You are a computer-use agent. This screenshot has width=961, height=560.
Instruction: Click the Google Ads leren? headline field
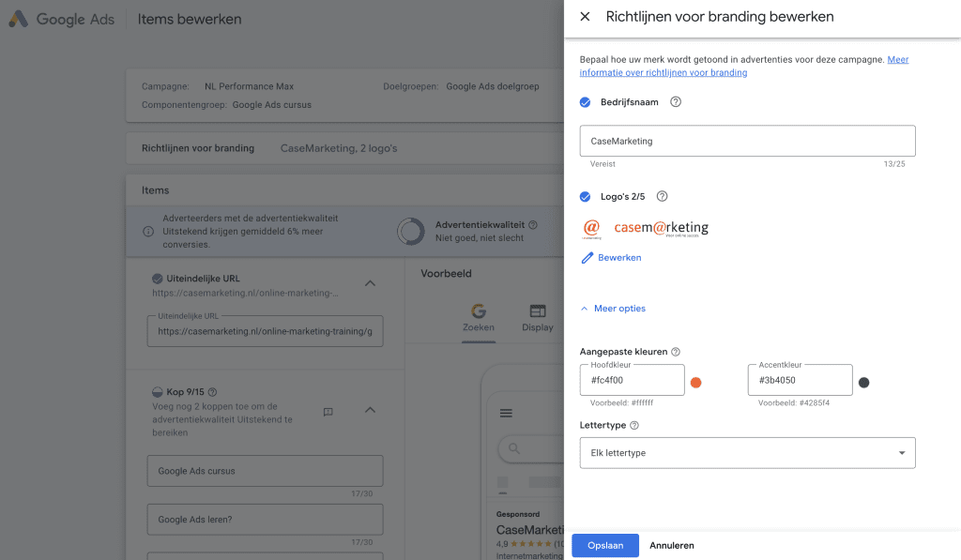[265, 520]
